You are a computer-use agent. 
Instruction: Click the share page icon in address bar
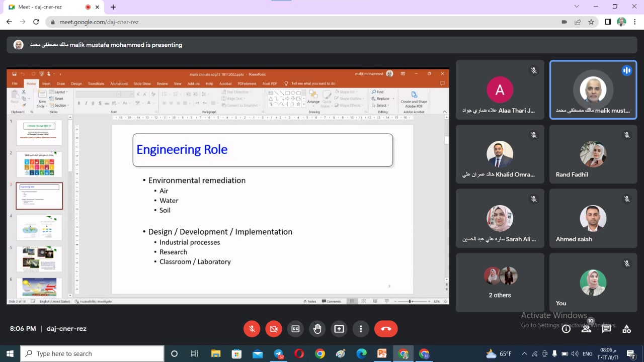(x=578, y=22)
